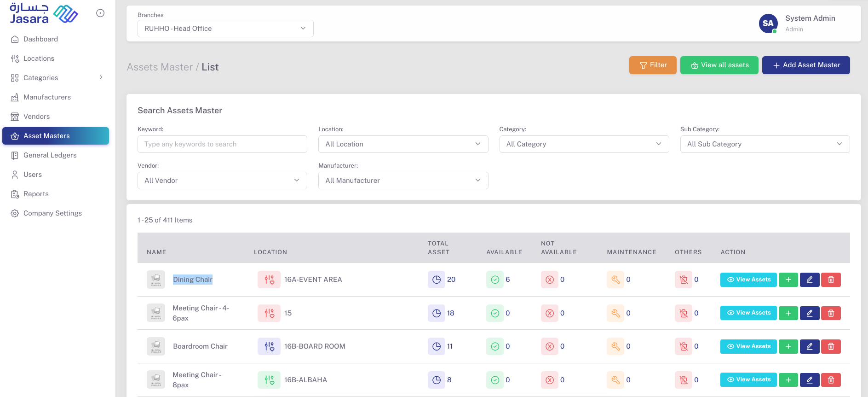This screenshot has width=868, height=397.
Task: Click the Dining Chair not-available X icon
Action: [549, 280]
